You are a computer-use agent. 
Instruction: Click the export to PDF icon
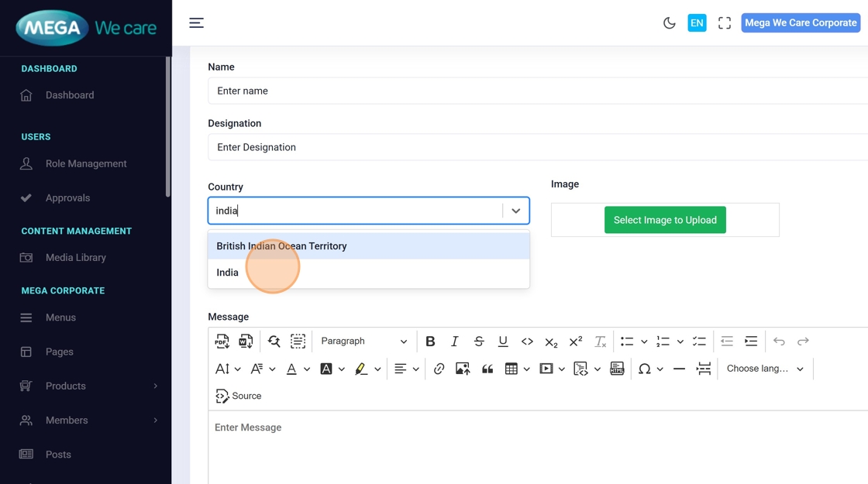pyautogui.click(x=222, y=342)
